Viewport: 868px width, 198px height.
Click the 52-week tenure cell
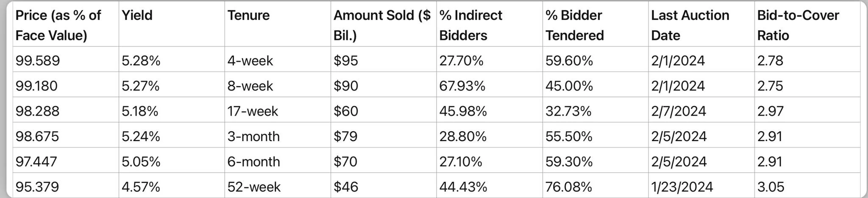(x=254, y=187)
